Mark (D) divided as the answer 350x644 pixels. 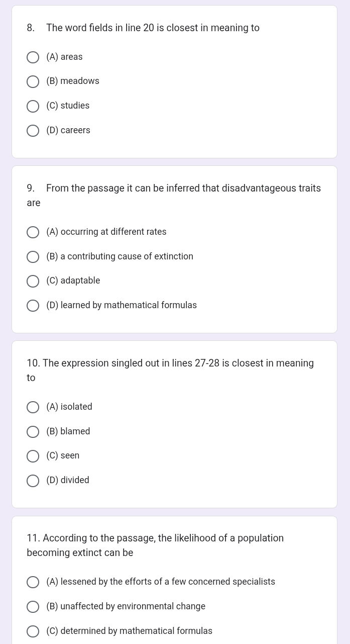click(x=33, y=481)
